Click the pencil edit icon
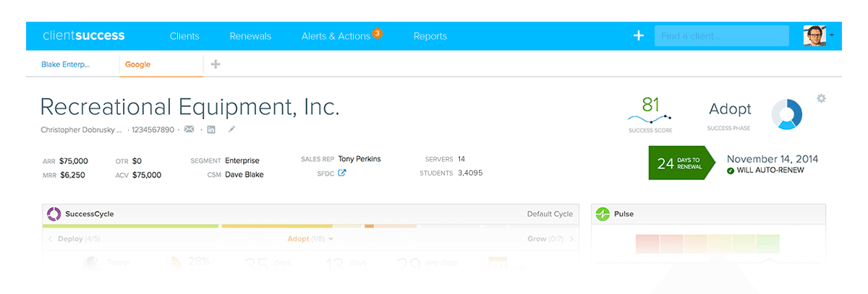The height and width of the screenshot is (294, 868). (x=231, y=130)
